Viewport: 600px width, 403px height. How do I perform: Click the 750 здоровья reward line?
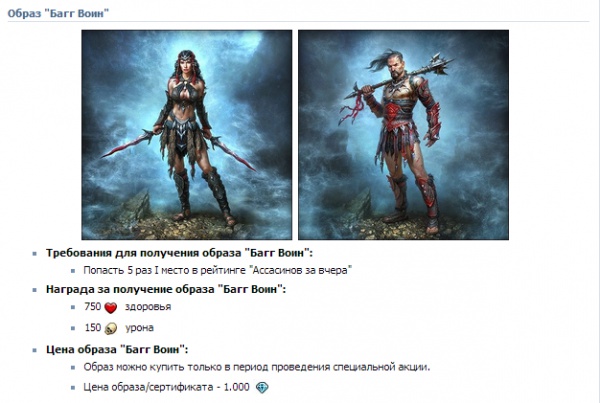(x=127, y=307)
